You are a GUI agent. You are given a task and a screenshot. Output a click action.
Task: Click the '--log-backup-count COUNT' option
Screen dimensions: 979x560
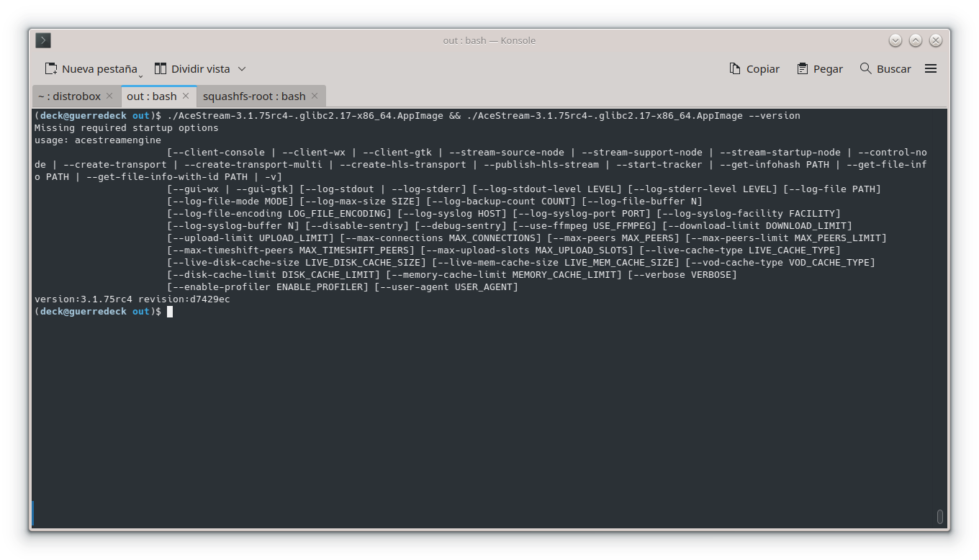501,202
